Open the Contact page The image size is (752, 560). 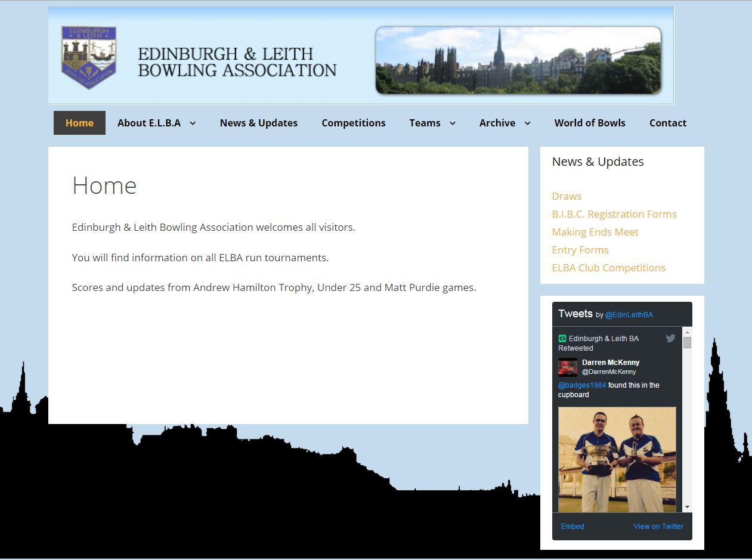668,123
